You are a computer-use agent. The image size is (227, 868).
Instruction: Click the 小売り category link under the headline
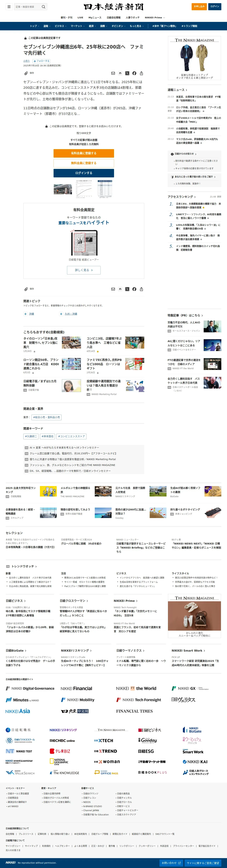click(26, 61)
